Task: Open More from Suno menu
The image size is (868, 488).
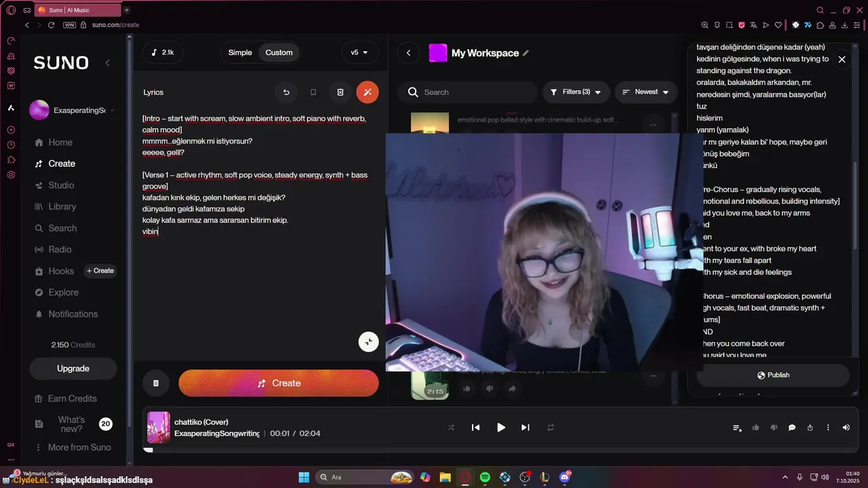Action: click(x=73, y=447)
